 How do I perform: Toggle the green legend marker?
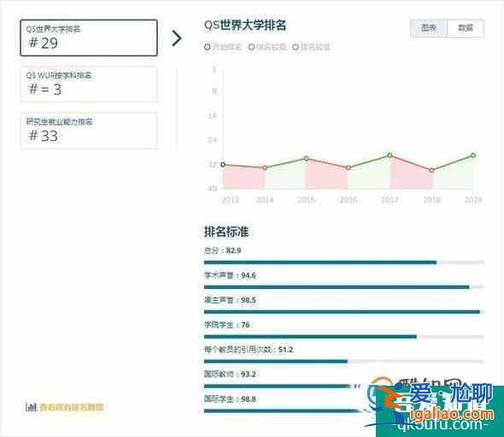(251, 47)
